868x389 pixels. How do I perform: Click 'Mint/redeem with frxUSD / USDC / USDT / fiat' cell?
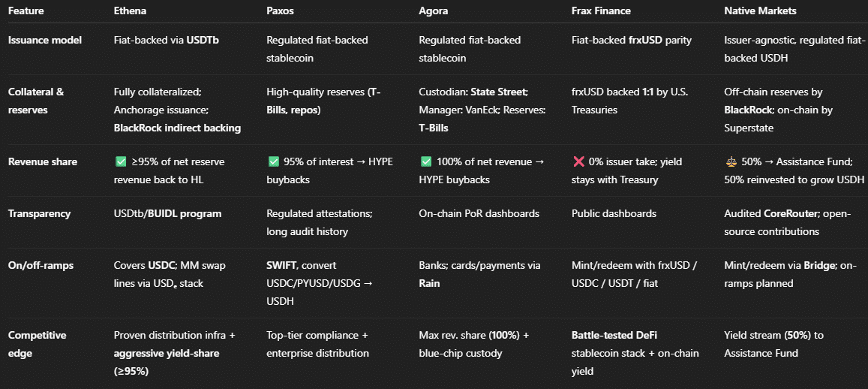634,274
